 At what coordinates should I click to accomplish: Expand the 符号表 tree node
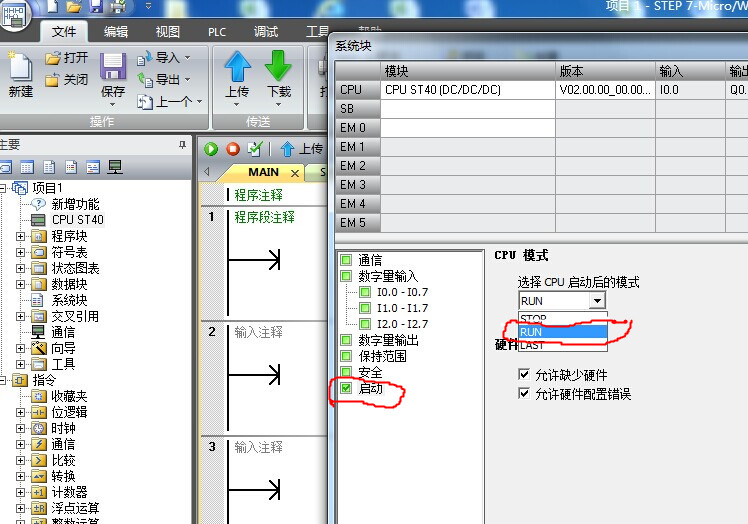20,252
